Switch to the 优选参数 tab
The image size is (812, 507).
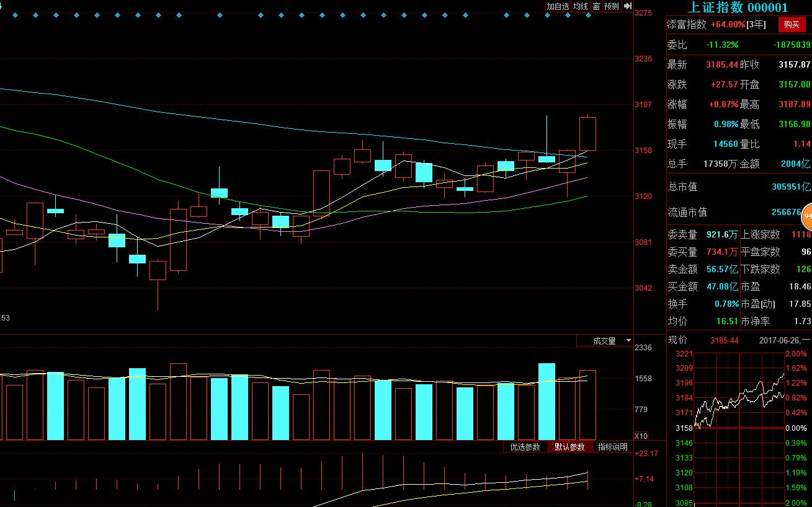(525, 447)
